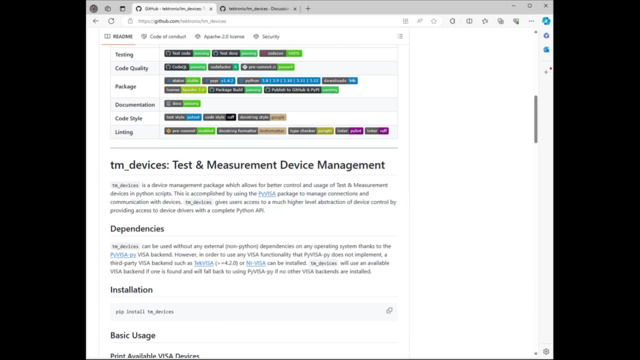Open the pre-commit.ci passed badge
Image resolution: width=640 pixels, height=360 pixels.
(267, 67)
